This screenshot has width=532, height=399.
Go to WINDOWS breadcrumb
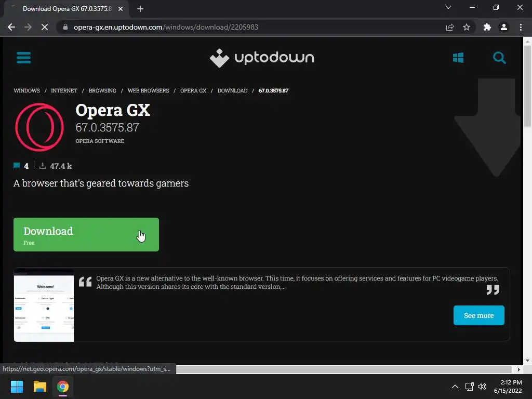coord(27,90)
